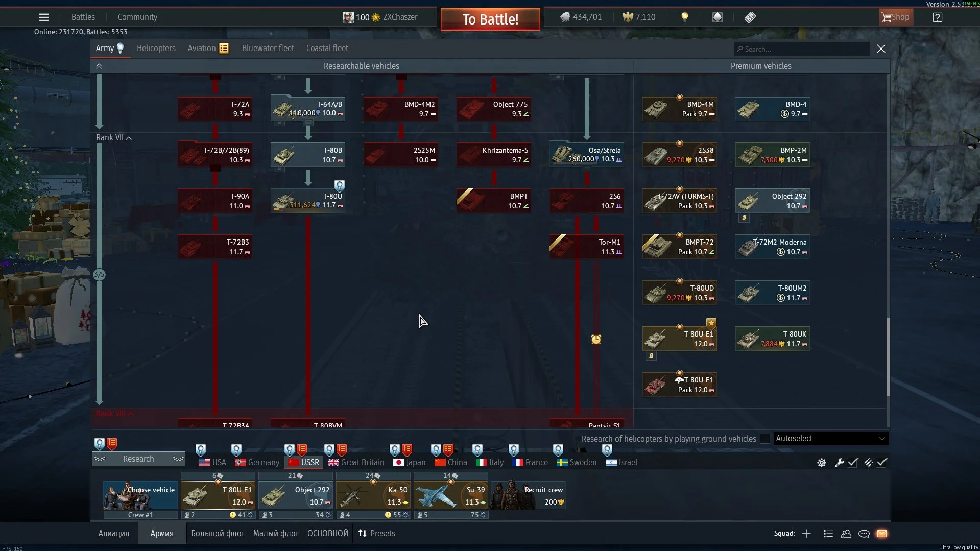Open the main hamburger menu
Viewport: 980px width, 551px height.
(44, 17)
